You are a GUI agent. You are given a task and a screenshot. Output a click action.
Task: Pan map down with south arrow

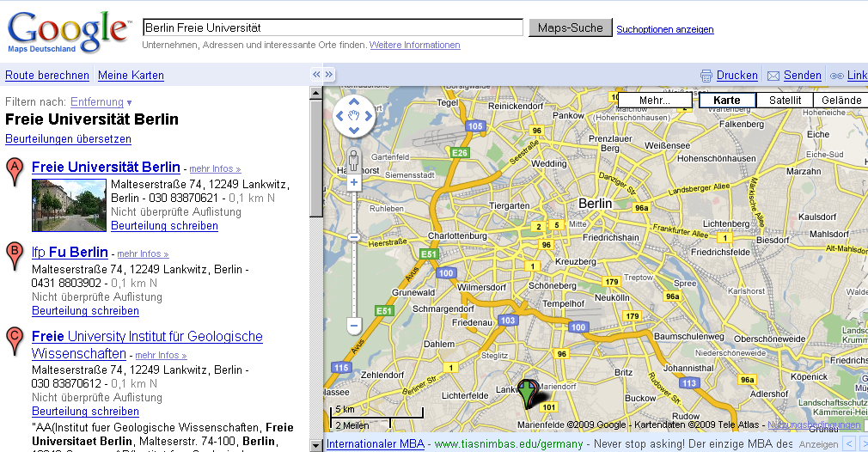coord(354,130)
